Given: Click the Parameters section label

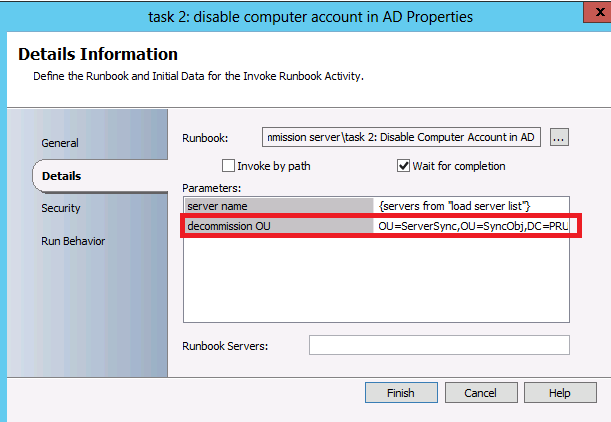Looking at the screenshot, I should point(212,187).
